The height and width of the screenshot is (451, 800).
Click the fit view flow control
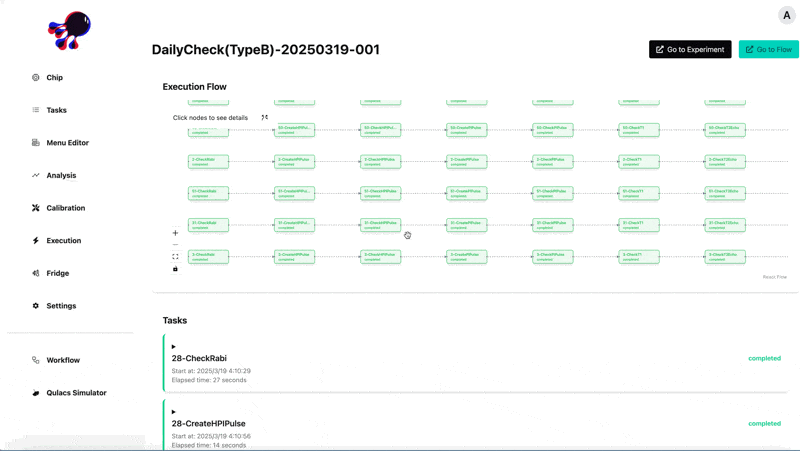[175, 257]
